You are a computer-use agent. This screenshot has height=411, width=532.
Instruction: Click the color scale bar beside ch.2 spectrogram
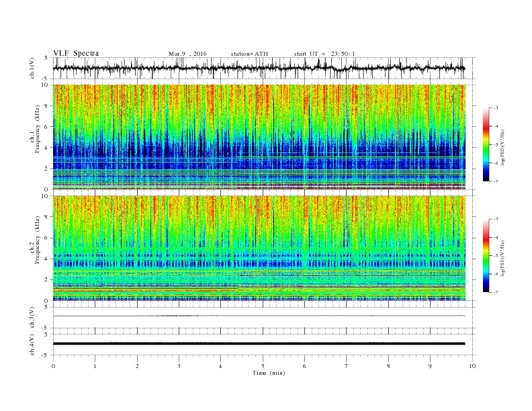pos(486,256)
